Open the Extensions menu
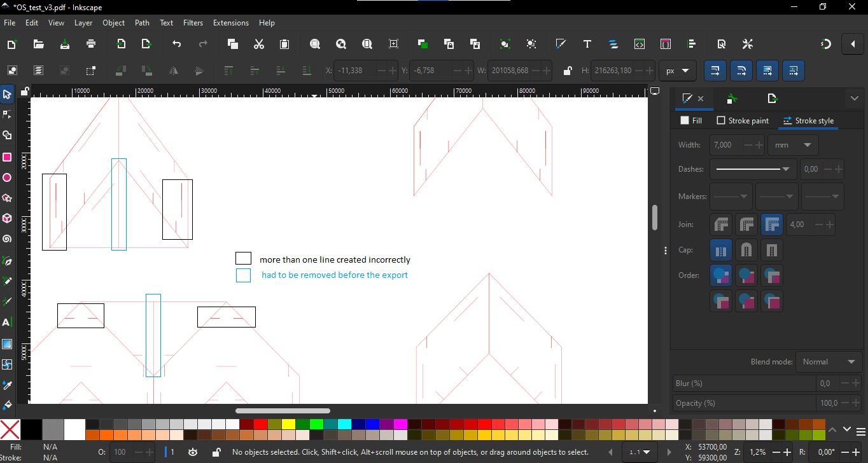Viewport: 868px width, 463px height. pos(230,23)
